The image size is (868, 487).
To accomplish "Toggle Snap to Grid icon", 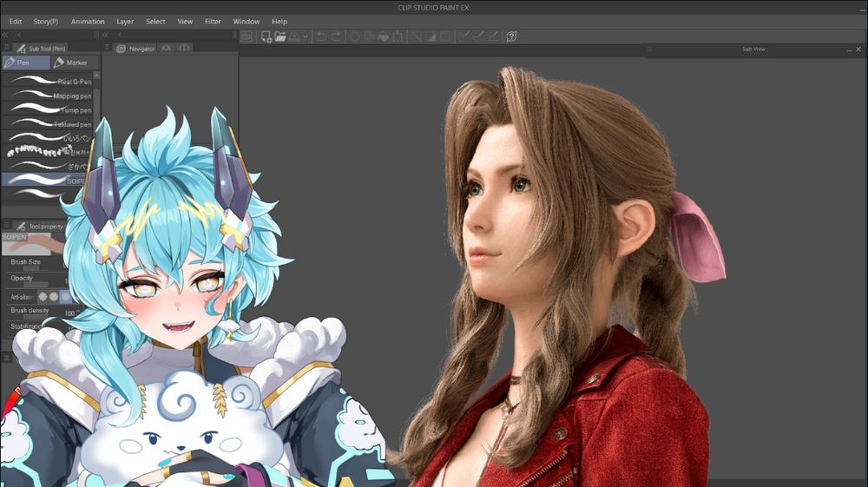I will [x=493, y=36].
